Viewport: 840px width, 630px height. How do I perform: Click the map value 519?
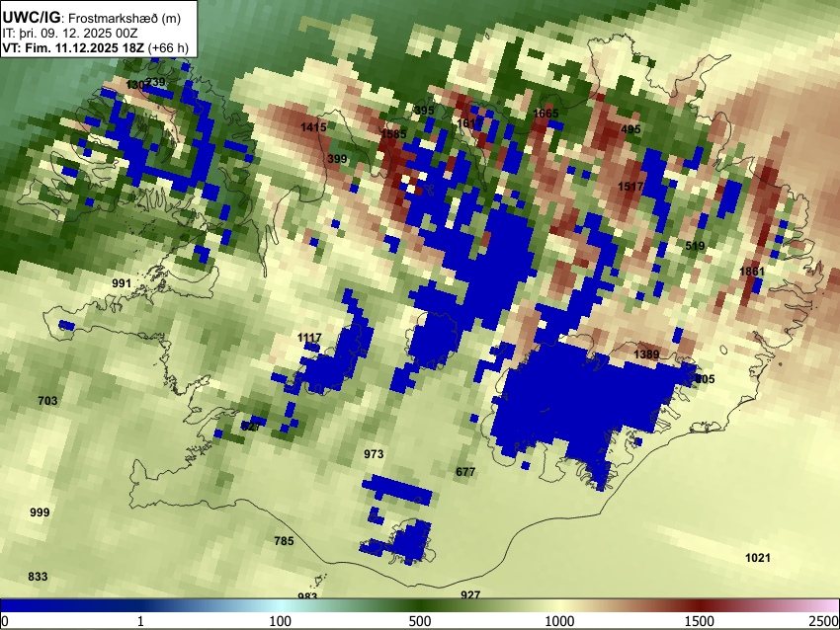coord(696,246)
